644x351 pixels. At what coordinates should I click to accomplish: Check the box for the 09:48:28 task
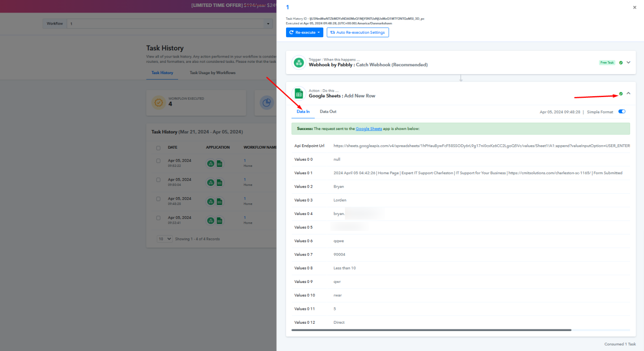tap(158, 199)
